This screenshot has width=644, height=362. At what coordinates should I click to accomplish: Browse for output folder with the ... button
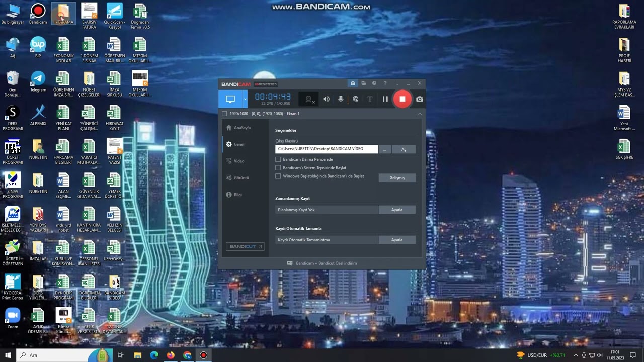point(385,149)
